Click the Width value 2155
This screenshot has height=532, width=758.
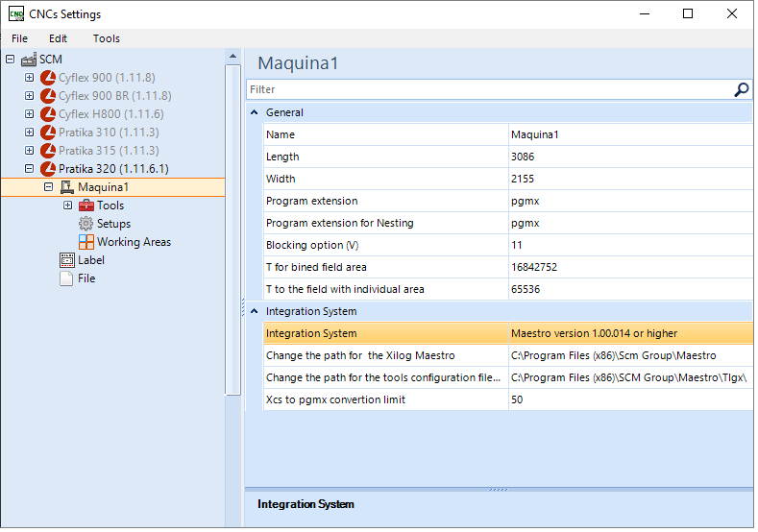click(x=631, y=179)
